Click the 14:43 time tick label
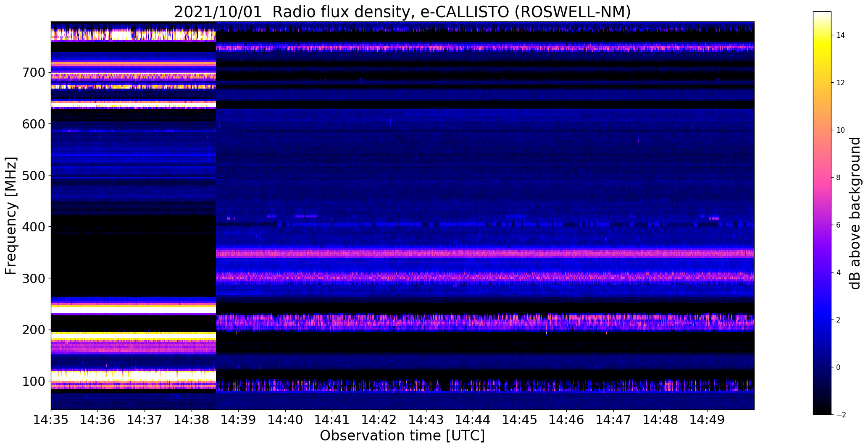Screen dimensions: 868x448 coord(426,419)
